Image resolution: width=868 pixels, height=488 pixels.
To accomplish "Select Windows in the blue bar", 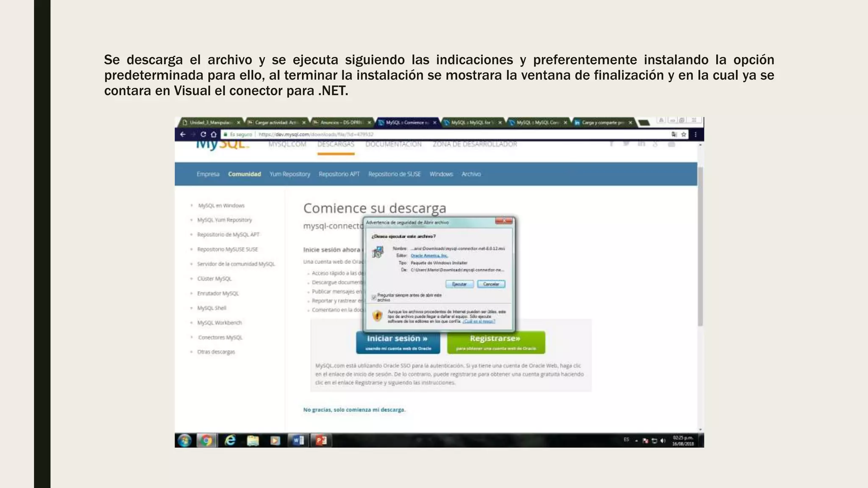I will coord(441,174).
